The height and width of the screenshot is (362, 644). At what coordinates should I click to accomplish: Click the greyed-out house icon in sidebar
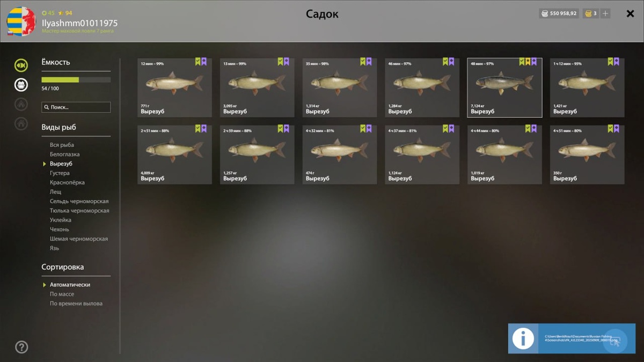coord(21,123)
